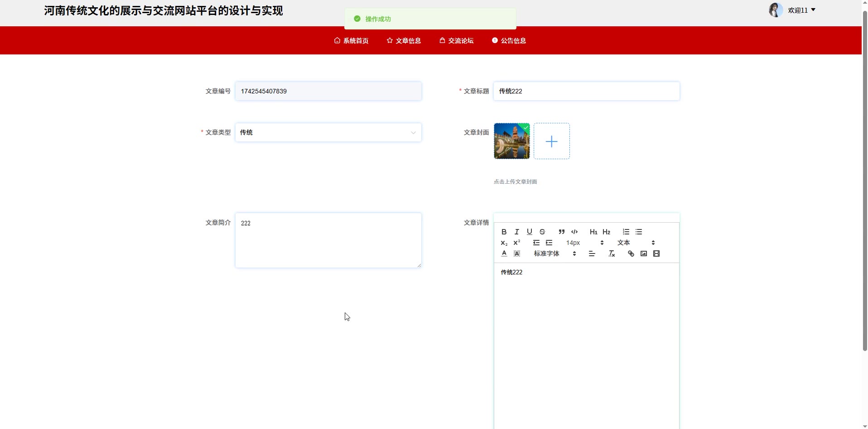Insert an image into article details
This screenshot has width=868, height=429.
click(x=643, y=253)
